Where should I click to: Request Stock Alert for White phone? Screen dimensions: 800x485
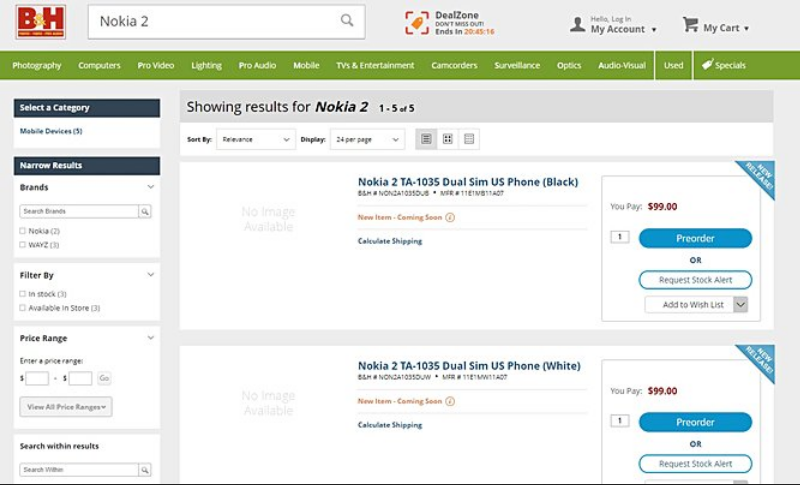pyautogui.click(x=695, y=464)
